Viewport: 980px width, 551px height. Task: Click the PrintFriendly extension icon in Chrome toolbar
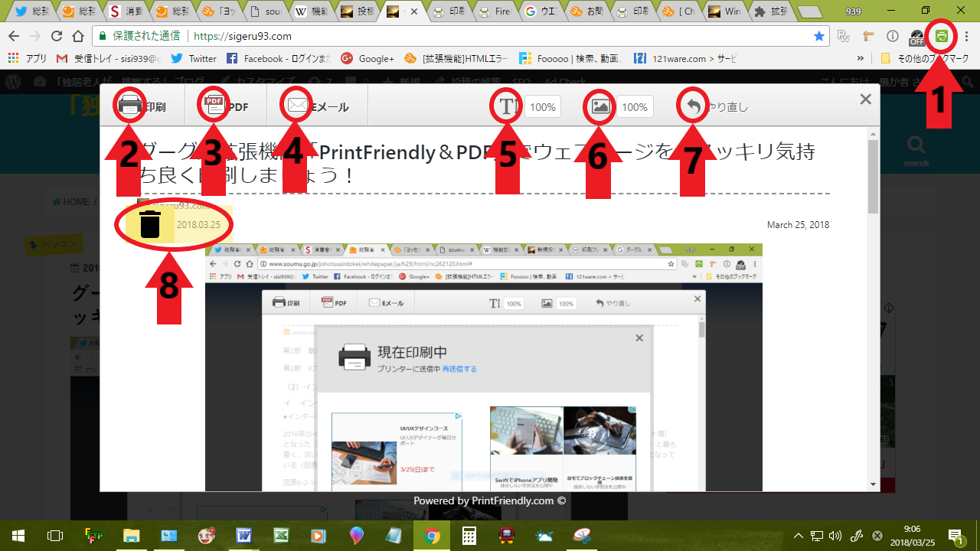942,36
